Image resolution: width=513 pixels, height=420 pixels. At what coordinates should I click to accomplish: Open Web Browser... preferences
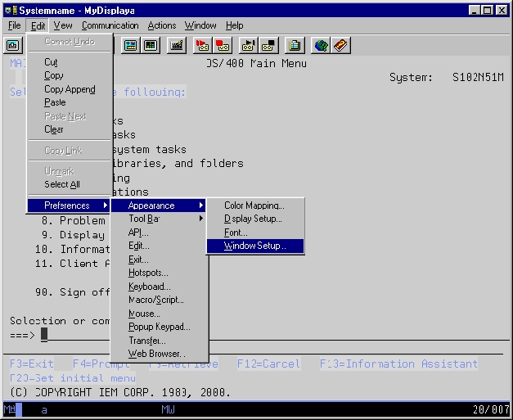pos(159,354)
